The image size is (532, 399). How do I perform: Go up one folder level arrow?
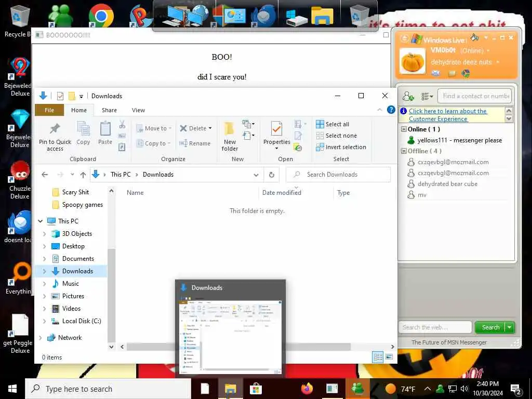[83, 175]
